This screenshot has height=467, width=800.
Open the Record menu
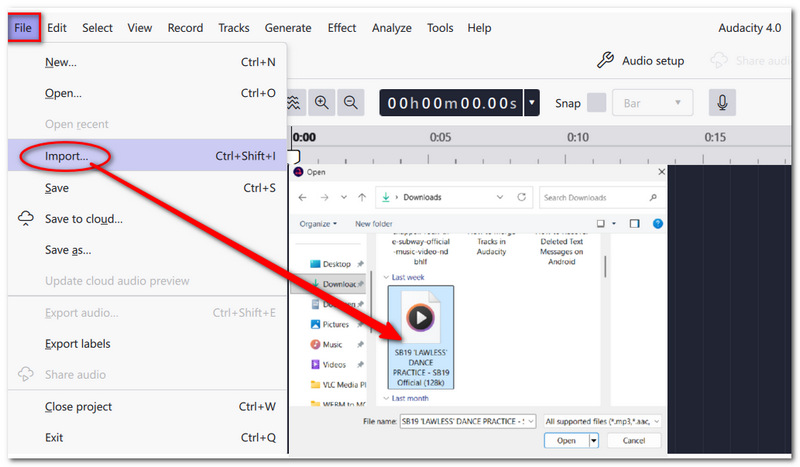(185, 28)
